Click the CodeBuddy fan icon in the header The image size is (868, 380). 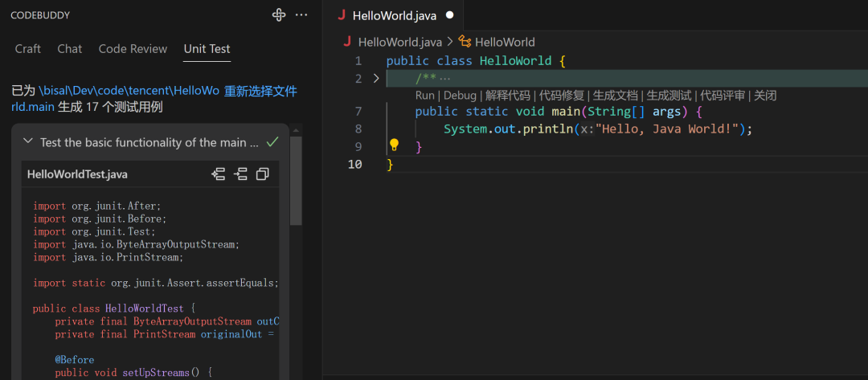(x=278, y=15)
